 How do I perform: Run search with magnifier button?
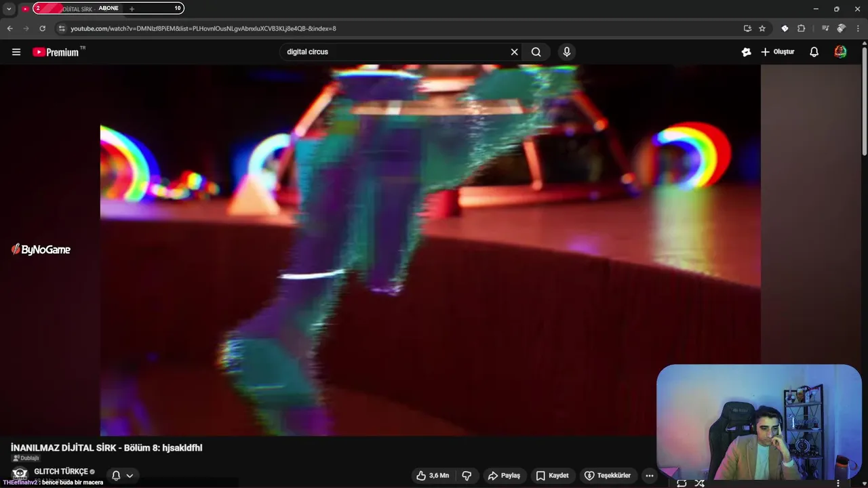point(536,52)
